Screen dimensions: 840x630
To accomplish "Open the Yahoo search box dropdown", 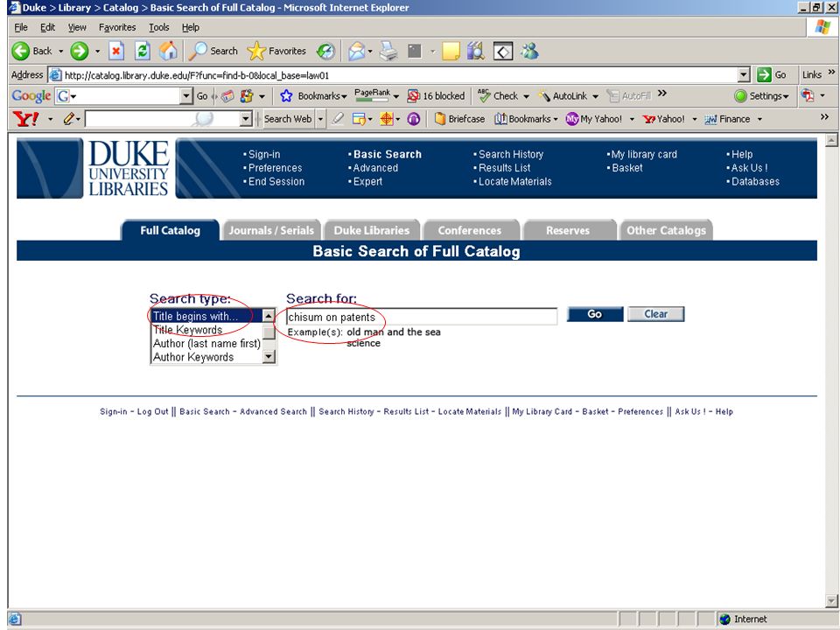I will [x=246, y=119].
